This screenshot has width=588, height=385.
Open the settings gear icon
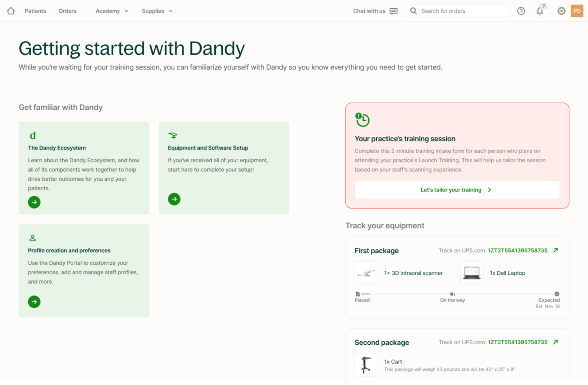pos(561,10)
